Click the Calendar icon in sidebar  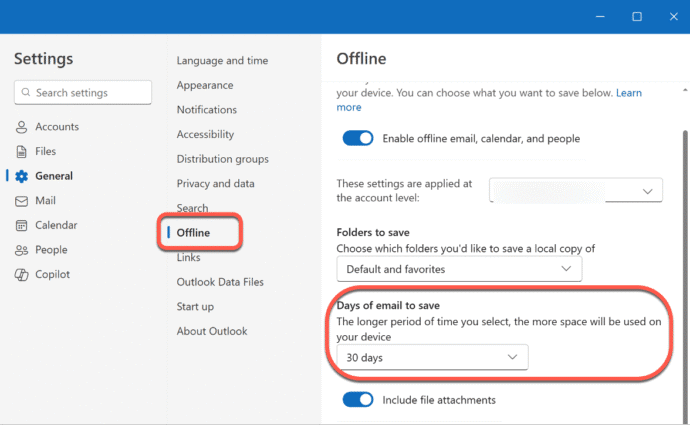tap(21, 226)
